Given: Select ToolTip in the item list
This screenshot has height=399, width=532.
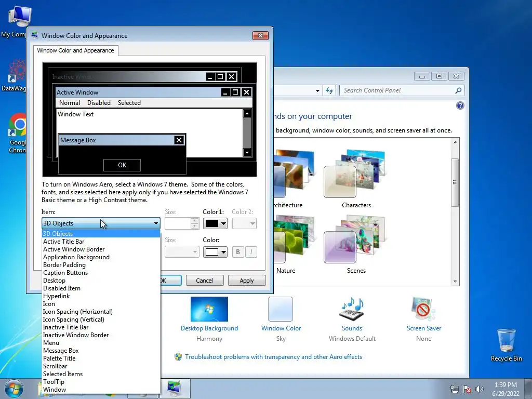Looking at the screenshot, I should click(101, 382).
